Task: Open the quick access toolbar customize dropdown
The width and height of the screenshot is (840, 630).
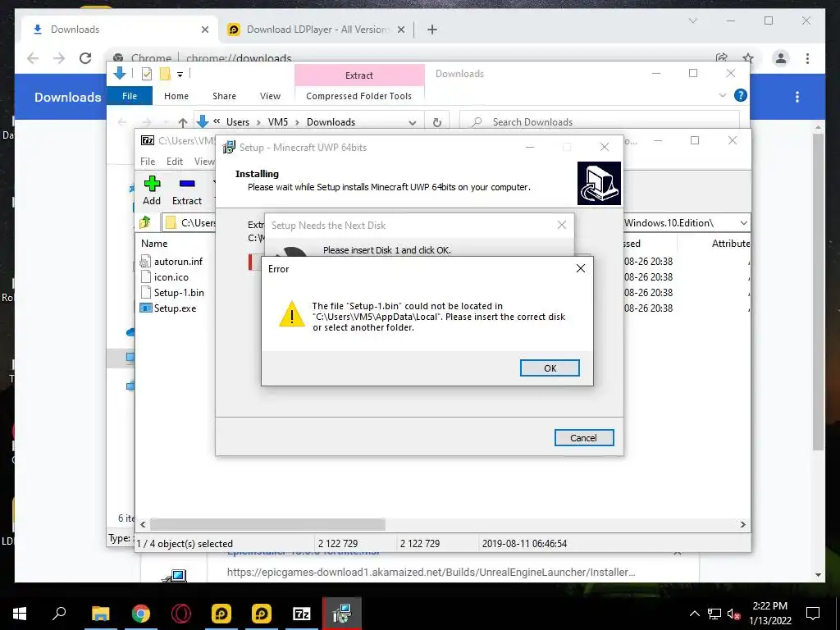Action: point(180,75)
